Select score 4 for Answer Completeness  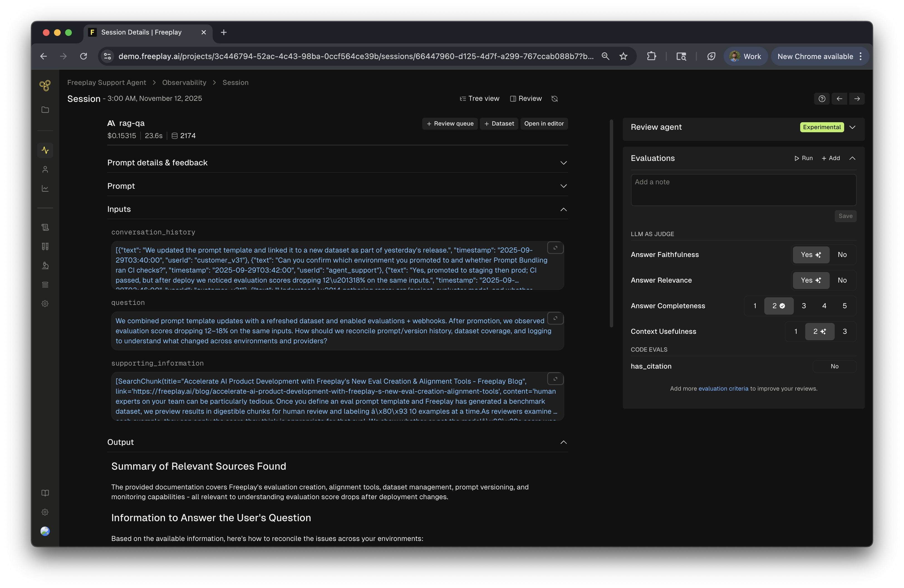pyautogui.click(x=824, y=306)
